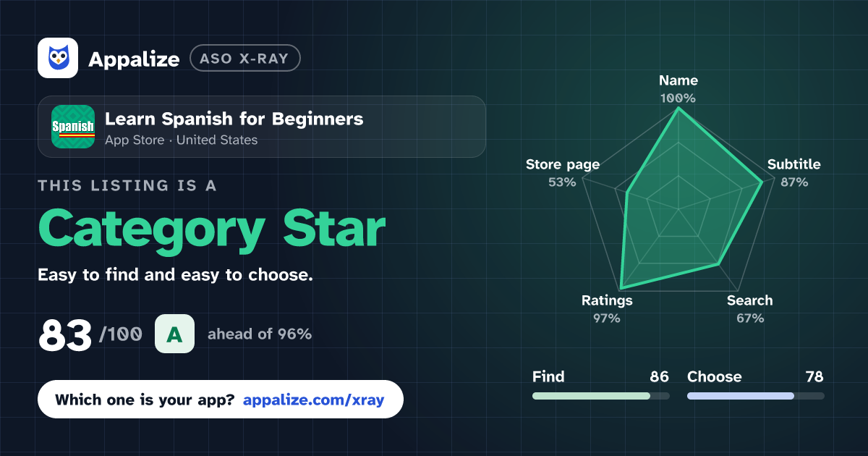Click the 'Which one is your app?' pill
Viewport: 868px width, 456px height.
(221, 400)
